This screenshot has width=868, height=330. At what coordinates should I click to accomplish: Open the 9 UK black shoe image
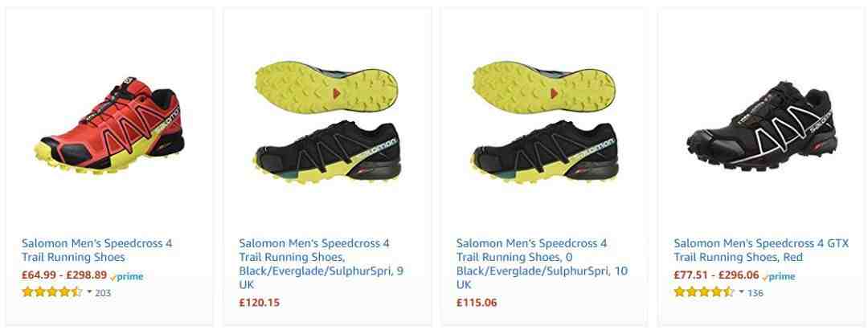pos(326,123)
